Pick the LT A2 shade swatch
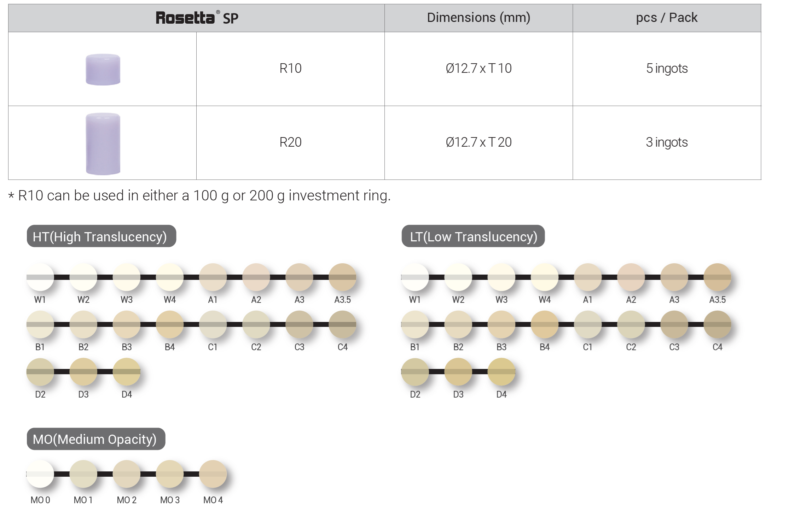Image resolution: width=812 pixels, height=517 pixels. point(631,277)
